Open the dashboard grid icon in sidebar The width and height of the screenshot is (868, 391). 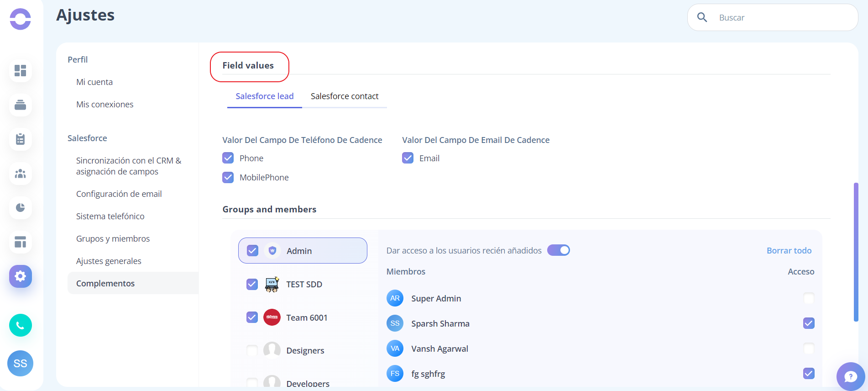(x=20, y=70)
